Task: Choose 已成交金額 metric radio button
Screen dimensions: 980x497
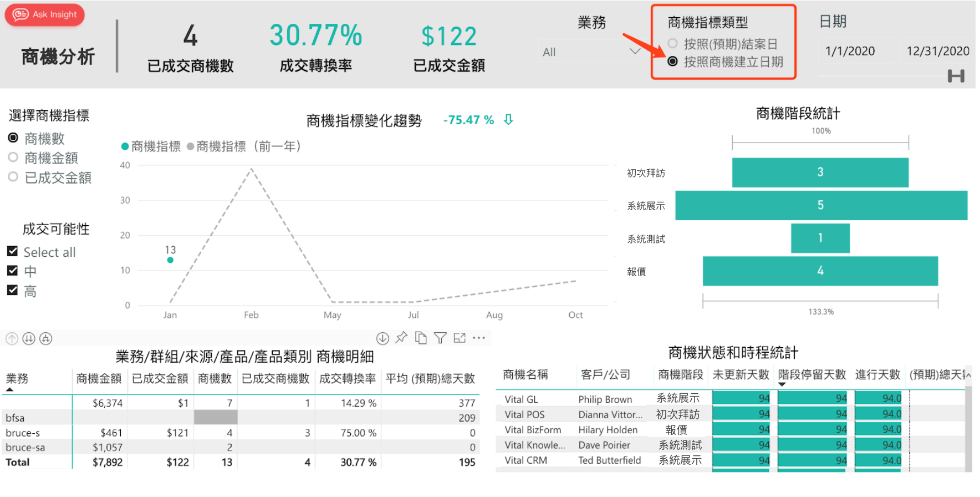Action: point(13,177)
